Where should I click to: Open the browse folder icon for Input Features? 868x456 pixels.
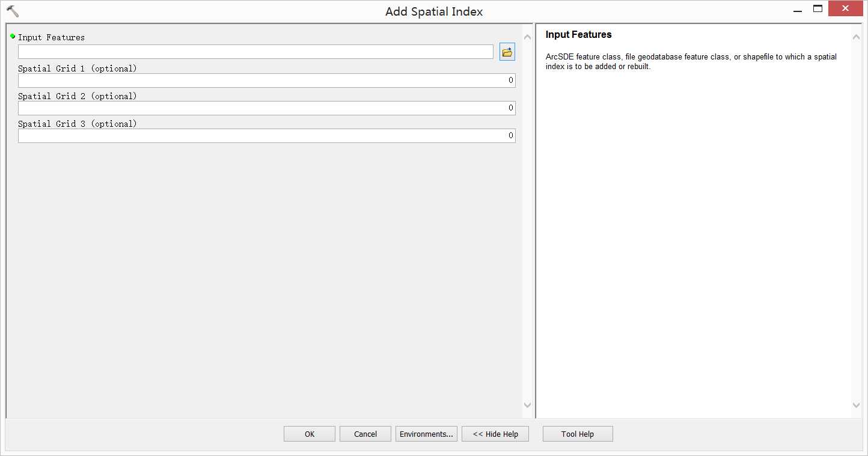pyautogui.click(x=507, y=52)
